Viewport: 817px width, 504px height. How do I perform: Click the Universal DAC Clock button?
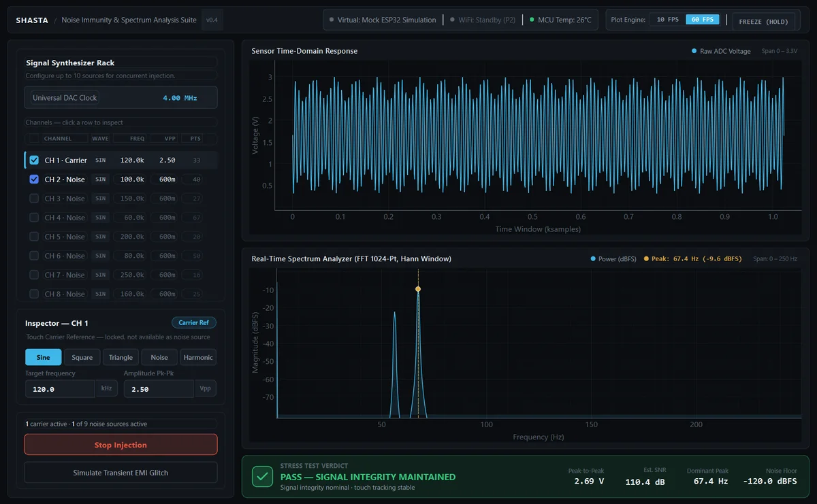65,98
